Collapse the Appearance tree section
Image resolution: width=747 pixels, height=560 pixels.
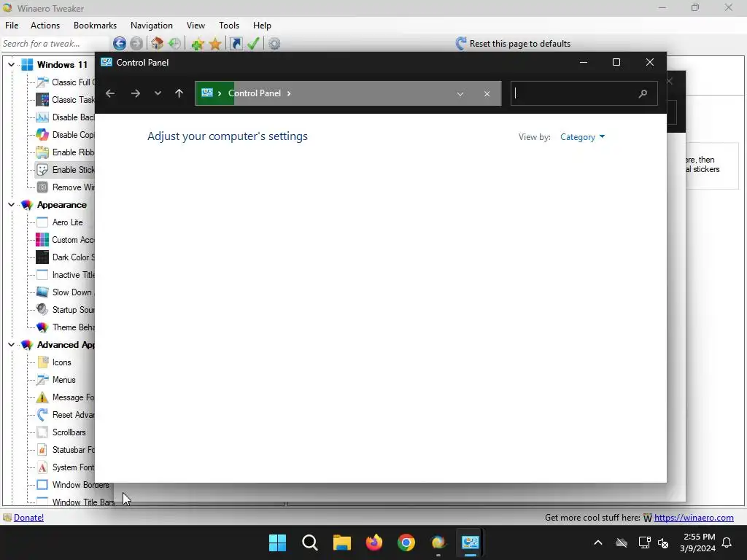11,205
